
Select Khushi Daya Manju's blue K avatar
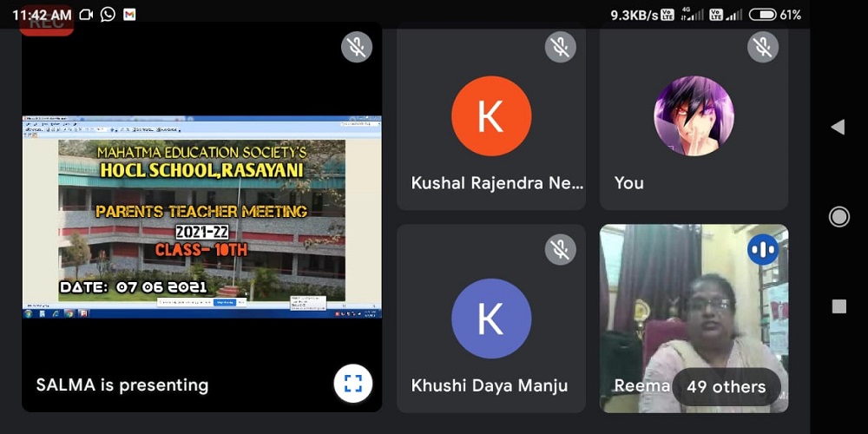[x=491, y=319]
